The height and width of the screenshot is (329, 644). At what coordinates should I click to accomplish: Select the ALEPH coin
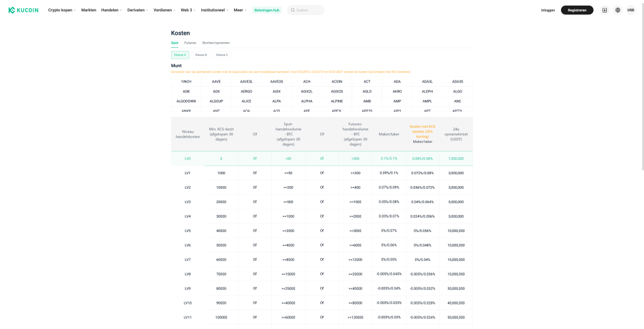point(427,91)
